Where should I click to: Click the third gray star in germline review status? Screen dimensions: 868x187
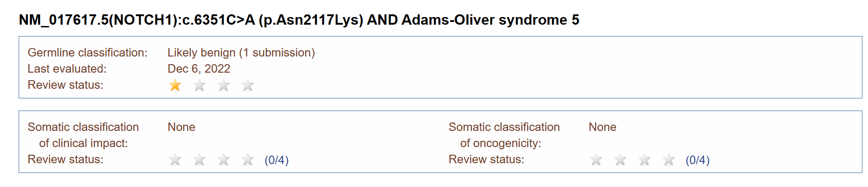pos(224,85)
